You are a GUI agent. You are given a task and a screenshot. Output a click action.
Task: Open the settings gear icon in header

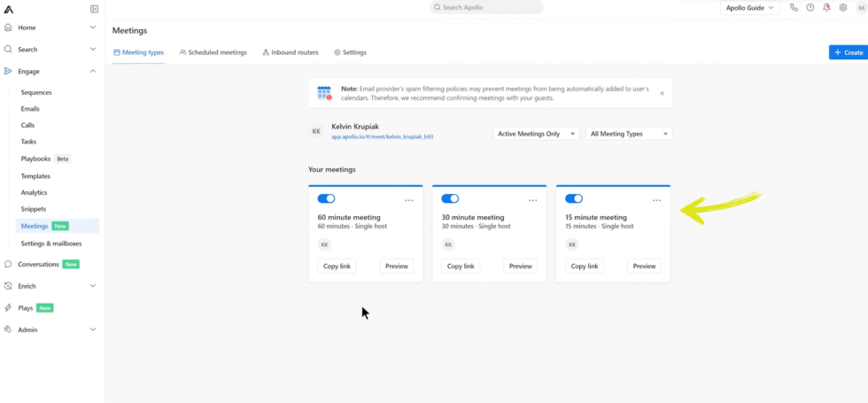coord(843,7)
